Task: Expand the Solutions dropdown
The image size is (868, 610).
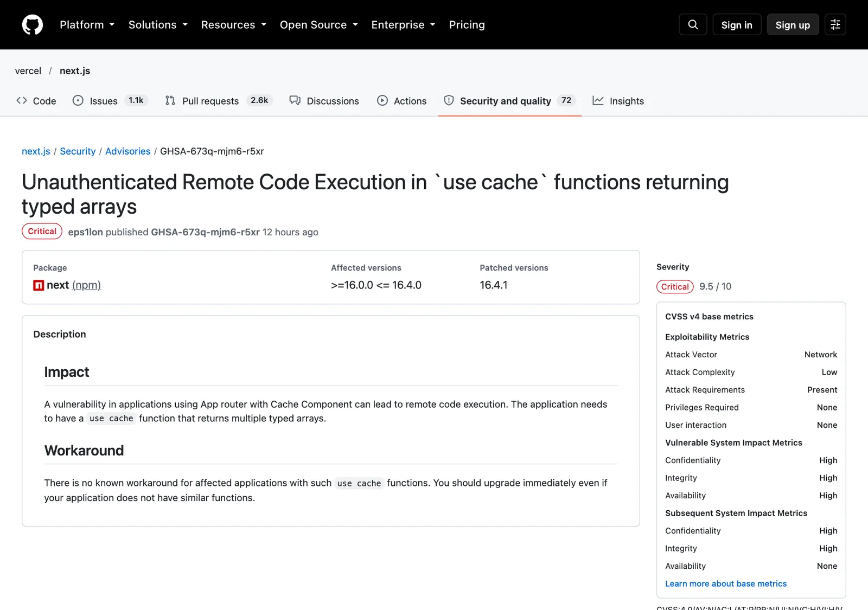Action: [x=158, y=25]
